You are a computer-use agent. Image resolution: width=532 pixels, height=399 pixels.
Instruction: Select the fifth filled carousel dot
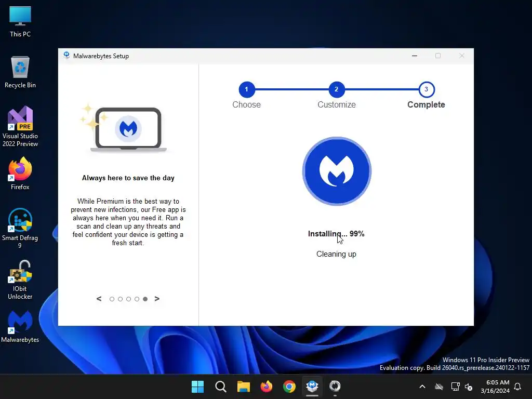click(x=145, y=299)
